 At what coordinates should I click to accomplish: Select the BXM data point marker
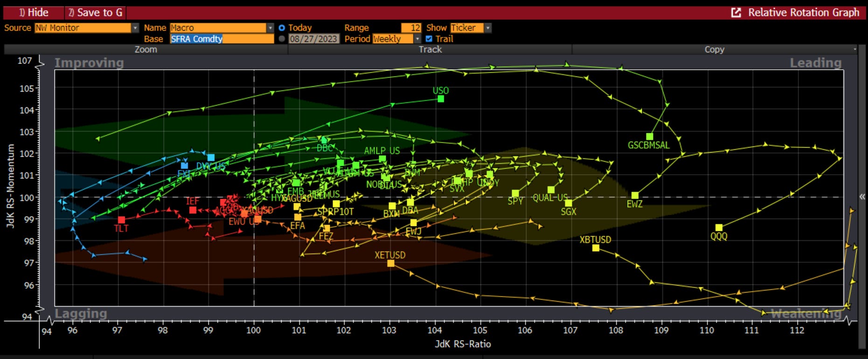392,206
